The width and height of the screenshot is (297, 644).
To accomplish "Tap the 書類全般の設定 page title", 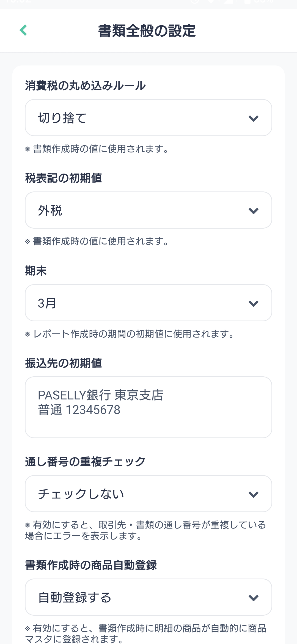I will coord(147,31).
